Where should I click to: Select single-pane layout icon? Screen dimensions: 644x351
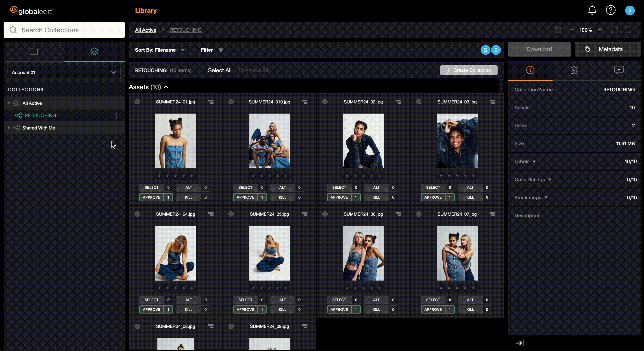point(614,30)
